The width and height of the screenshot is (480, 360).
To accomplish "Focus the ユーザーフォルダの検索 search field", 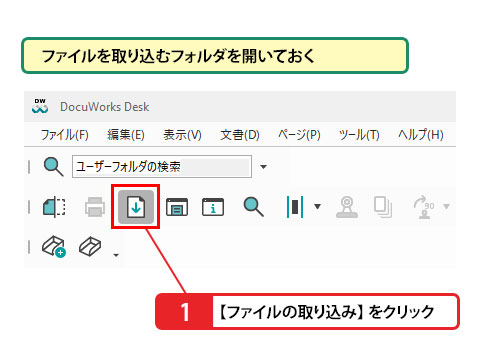I will tap(162, 166).
